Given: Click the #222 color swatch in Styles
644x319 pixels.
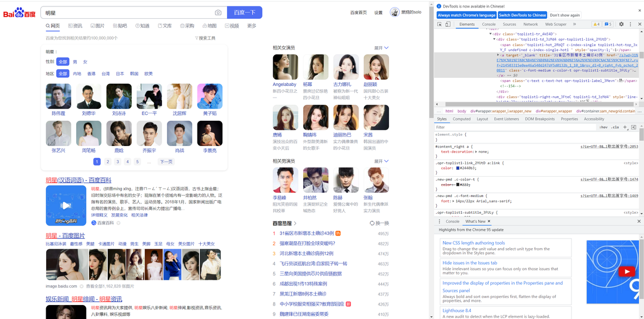Looking at the screenshot, I should [458, 184].
